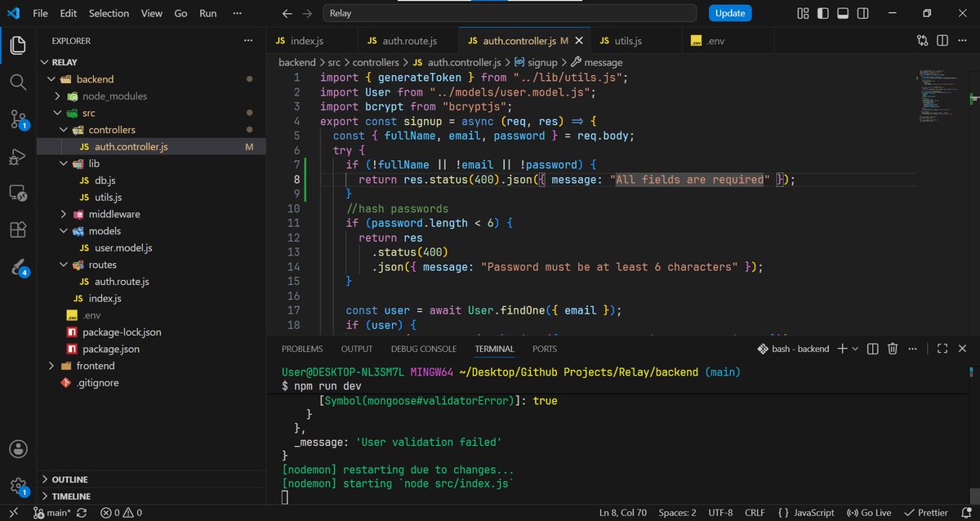Click the Go Forward arrow in title bar
Viewport: 980px width, 521px height.
coord(307,13)
